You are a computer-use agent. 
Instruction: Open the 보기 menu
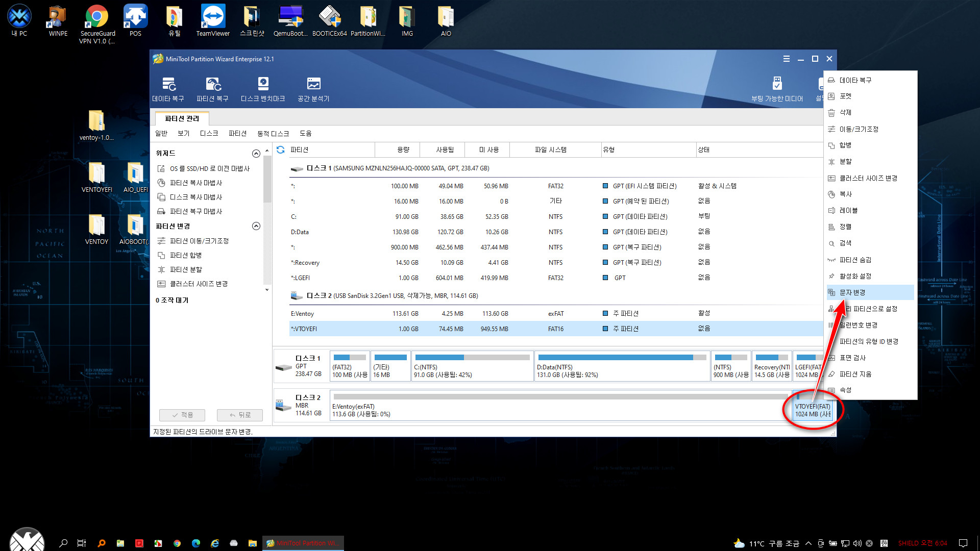coord(184,133)
